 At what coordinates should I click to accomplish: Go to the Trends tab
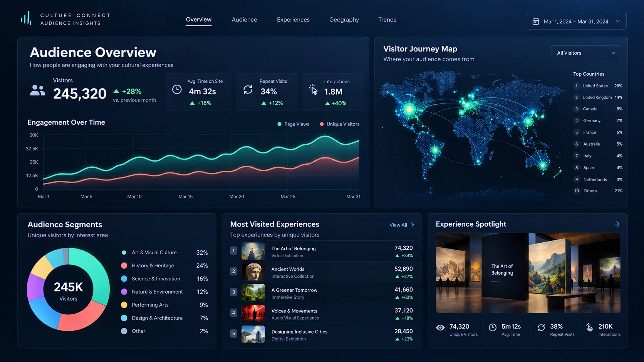(x=387, y=20)
